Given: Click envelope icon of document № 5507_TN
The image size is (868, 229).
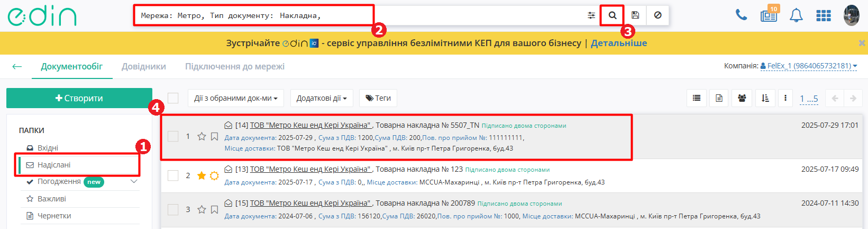Looking at the screenshot, I should pos(229,125).
